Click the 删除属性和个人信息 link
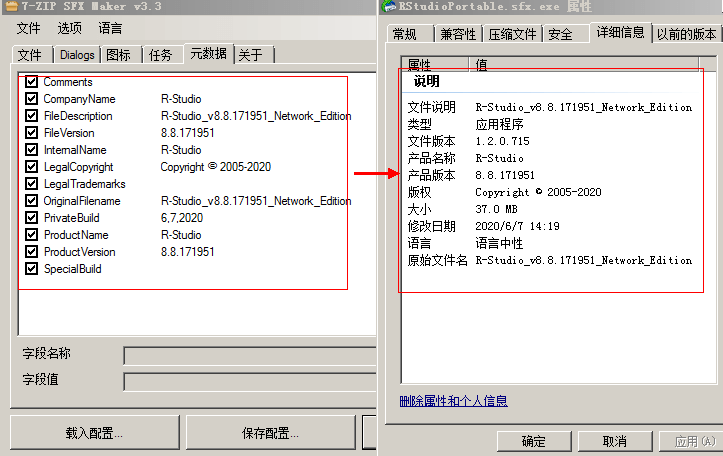Viewport: 723px width, 456px height. (x=453, y=401)
